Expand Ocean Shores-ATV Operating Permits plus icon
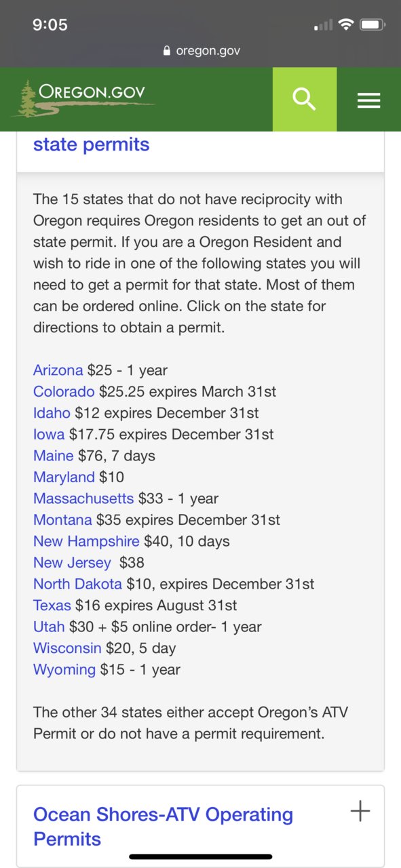Screen dimensions: 401x868 (x=360, y=810)
